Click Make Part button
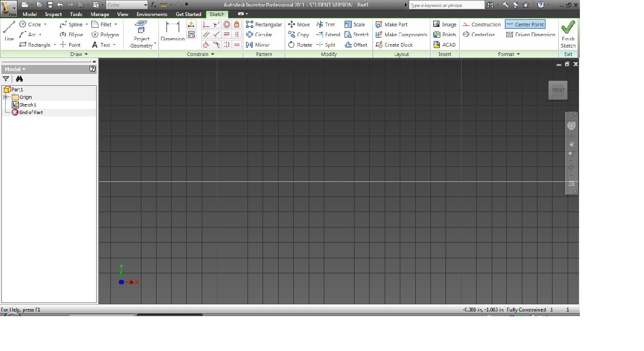The width and height of the screenshot is (644, 351). (x=392, y=24)
